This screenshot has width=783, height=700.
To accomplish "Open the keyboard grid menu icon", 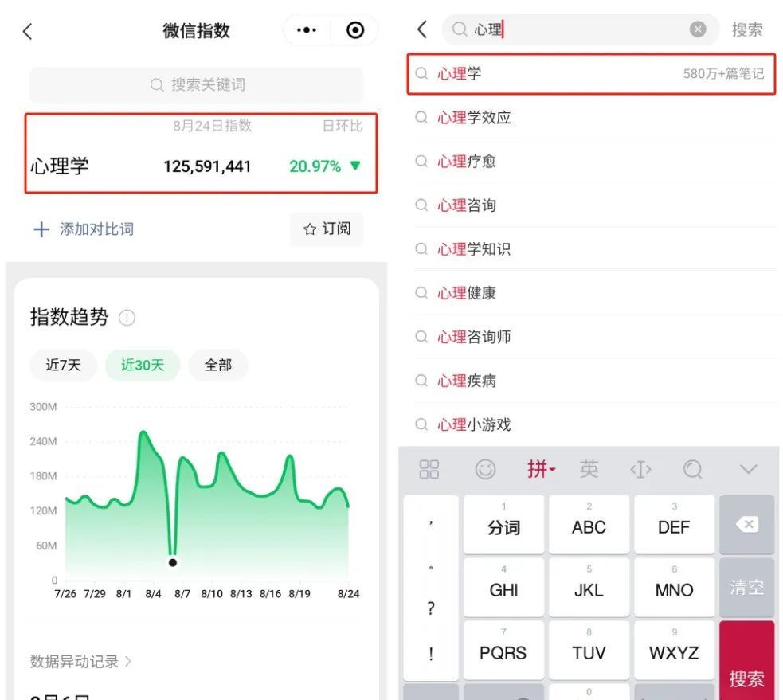I will coord(429,469).
